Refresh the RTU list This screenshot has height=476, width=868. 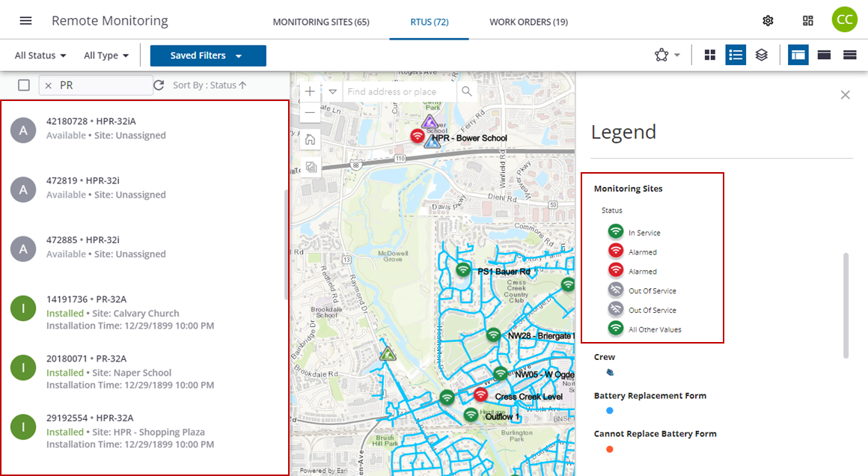159,85
